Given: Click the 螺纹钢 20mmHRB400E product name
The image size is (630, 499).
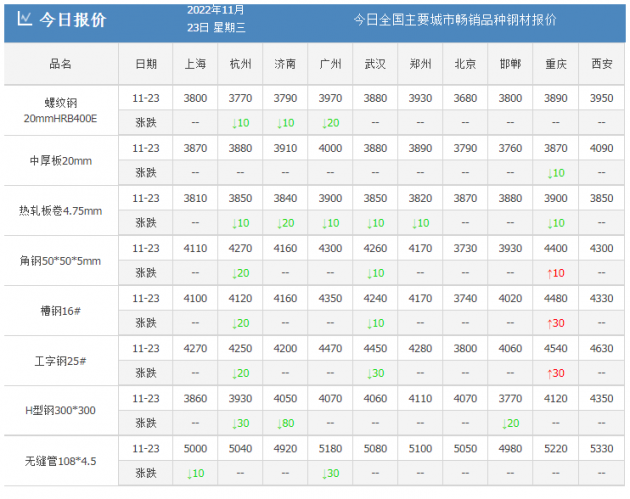Looking at the screenshot, I should pos(60,110).
